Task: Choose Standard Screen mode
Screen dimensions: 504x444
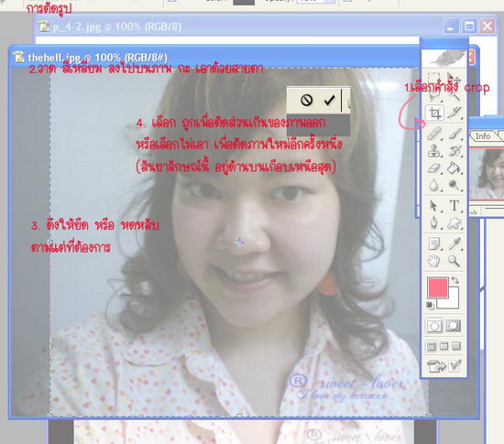Action: (x=431, y=346)
